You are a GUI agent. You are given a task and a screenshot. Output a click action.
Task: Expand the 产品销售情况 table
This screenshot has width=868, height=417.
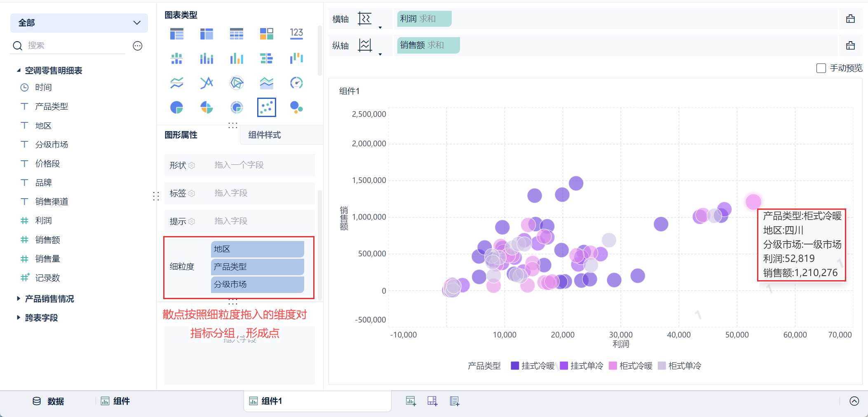point(19,298)
